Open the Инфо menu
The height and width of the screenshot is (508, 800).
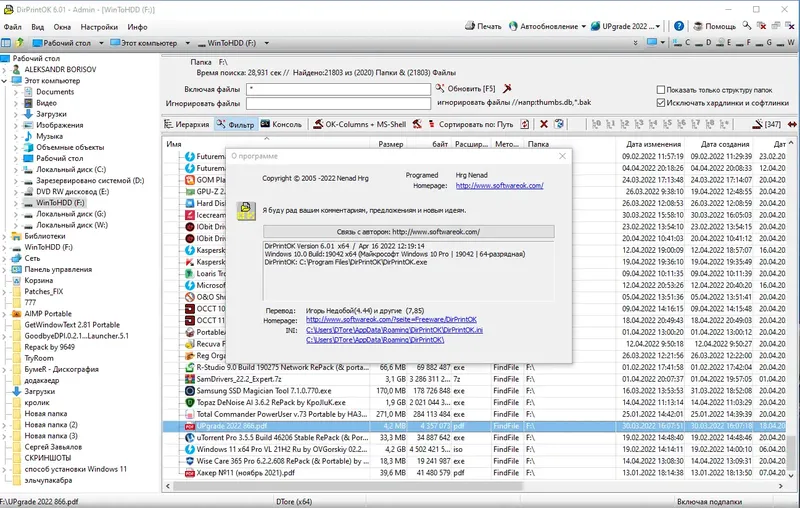tap(137, 27)
